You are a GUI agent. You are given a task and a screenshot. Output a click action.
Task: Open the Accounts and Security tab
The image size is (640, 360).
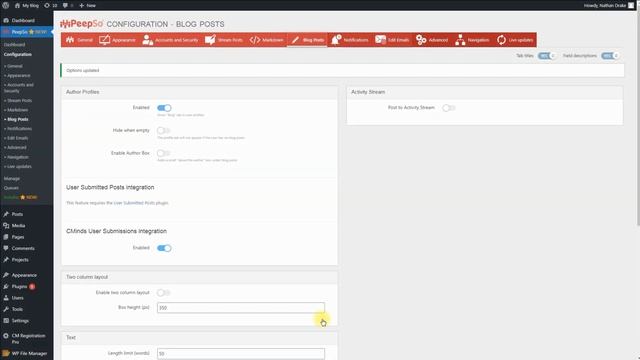[170, 40]
